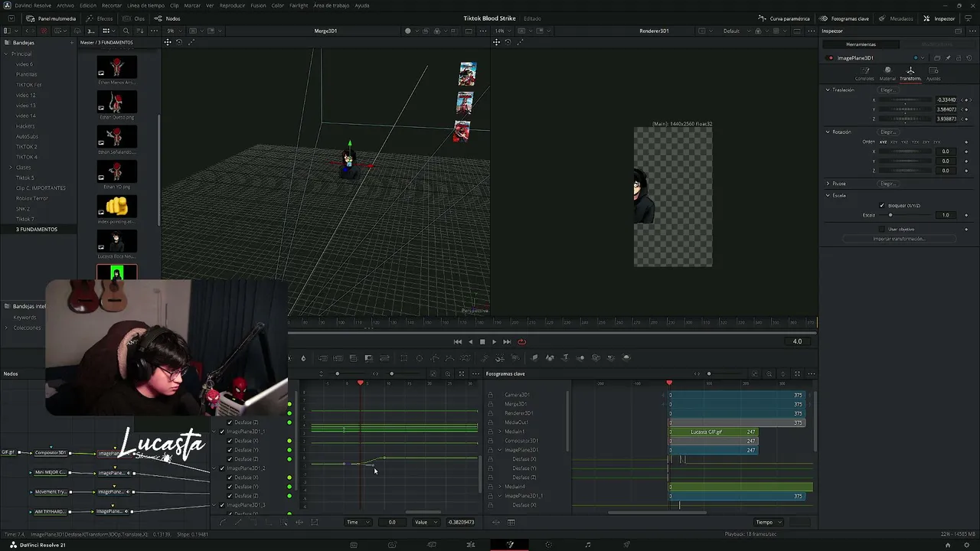Uncheck Bloquear X/Y/Z scale lock
980x551 pixels.
[x=882, y=205]
